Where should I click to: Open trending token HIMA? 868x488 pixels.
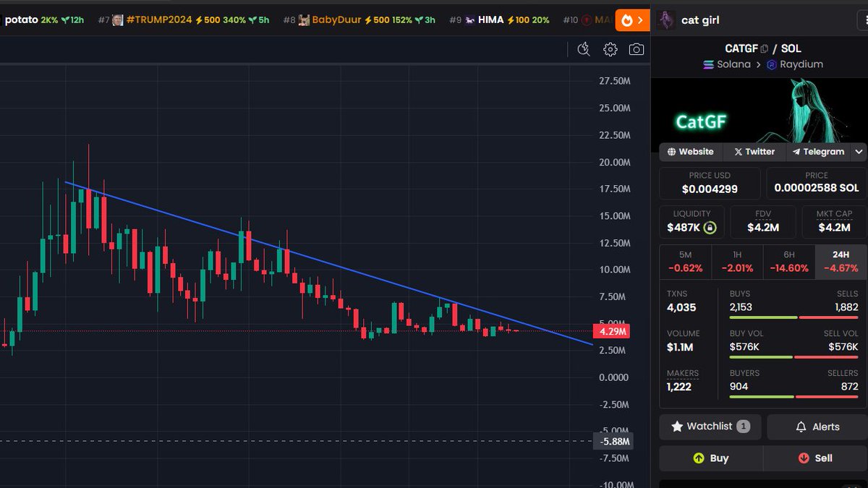click(500, 20)
